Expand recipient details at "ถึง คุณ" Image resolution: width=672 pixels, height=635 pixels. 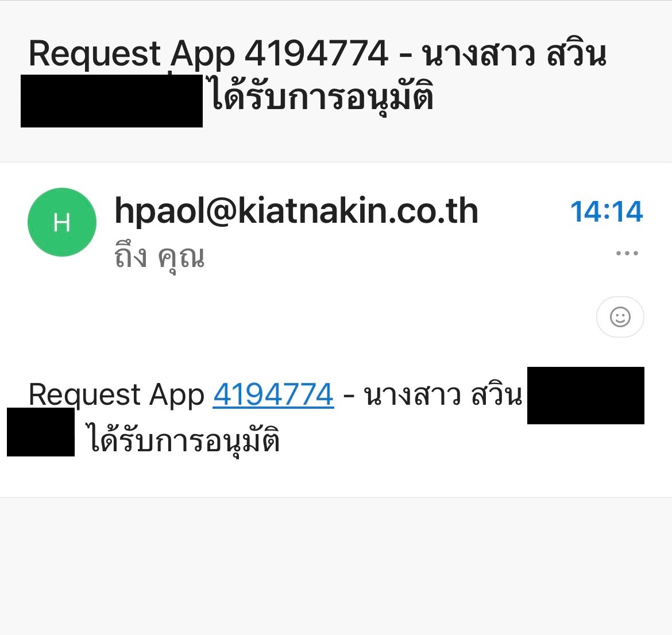coord(160,258)
